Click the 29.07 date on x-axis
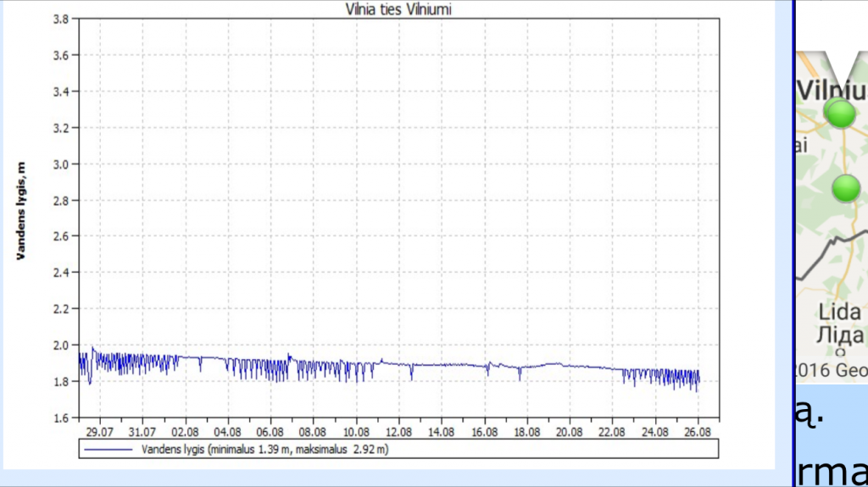Image resolution: width=868 pixels, height=487 pixels. coord(99,430)
